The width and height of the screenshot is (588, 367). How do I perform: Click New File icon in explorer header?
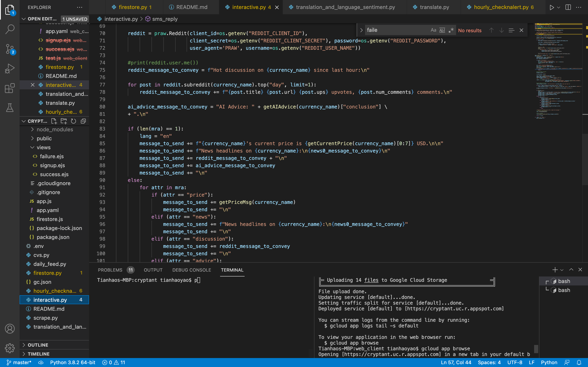[54, 121]
